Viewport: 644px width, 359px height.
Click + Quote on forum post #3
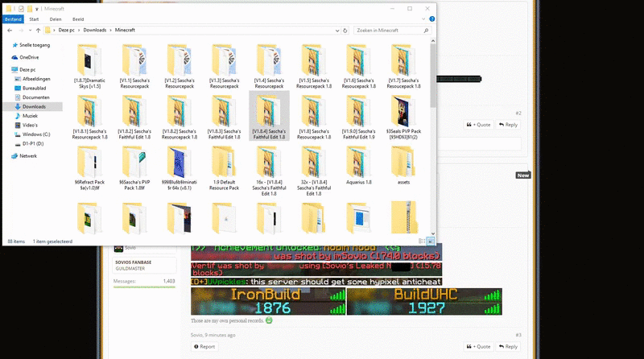pos(478,347)
